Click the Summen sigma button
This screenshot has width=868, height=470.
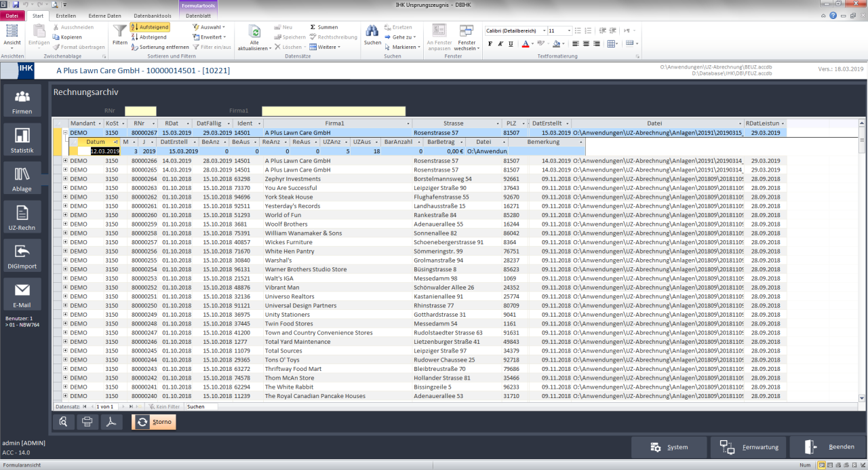(324, 27)
